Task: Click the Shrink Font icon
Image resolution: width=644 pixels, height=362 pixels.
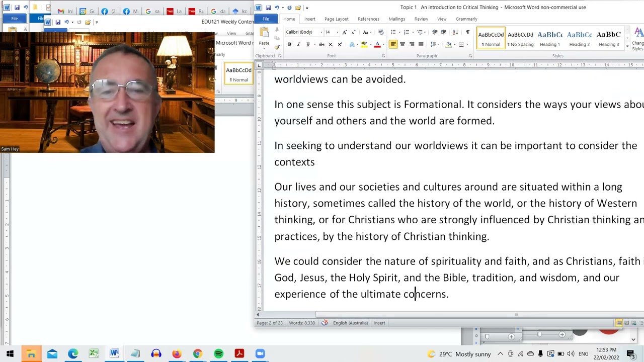Action: 353,32
